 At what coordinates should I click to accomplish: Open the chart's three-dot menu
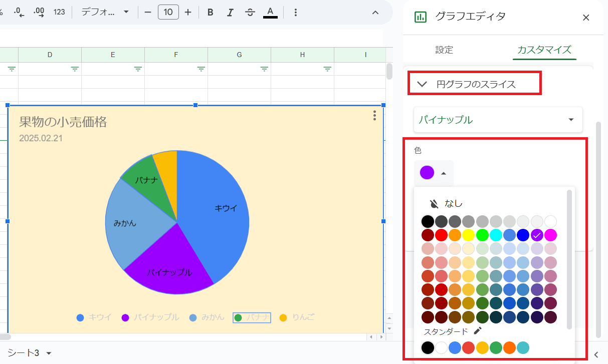374,116
